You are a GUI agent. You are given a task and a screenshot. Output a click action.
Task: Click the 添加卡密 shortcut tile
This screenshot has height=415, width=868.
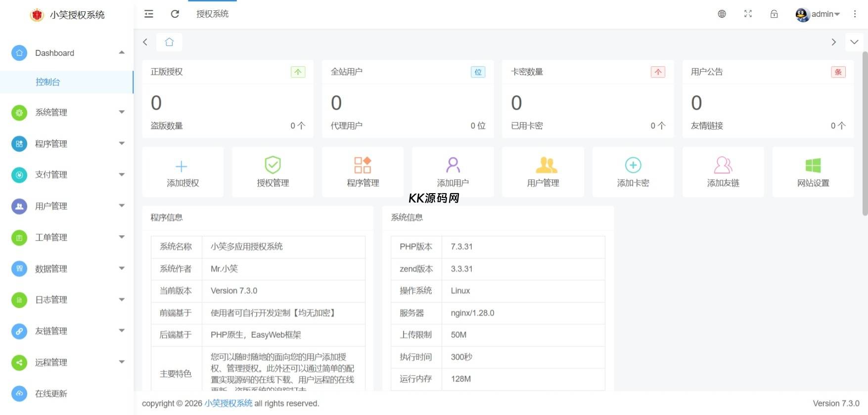pyautogui.click(x=633, y=172)
